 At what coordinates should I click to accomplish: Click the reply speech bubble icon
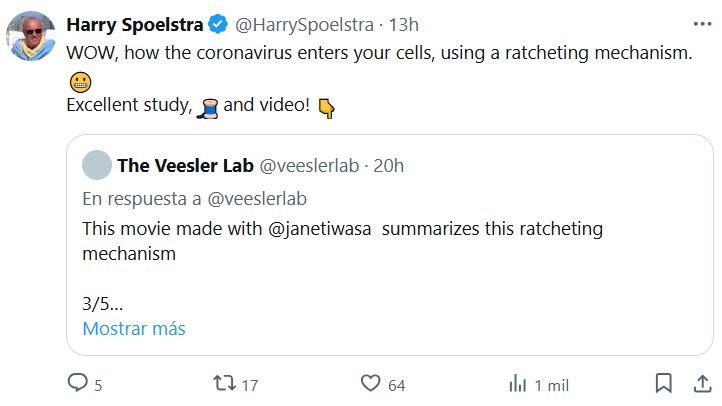pos(77,382)
